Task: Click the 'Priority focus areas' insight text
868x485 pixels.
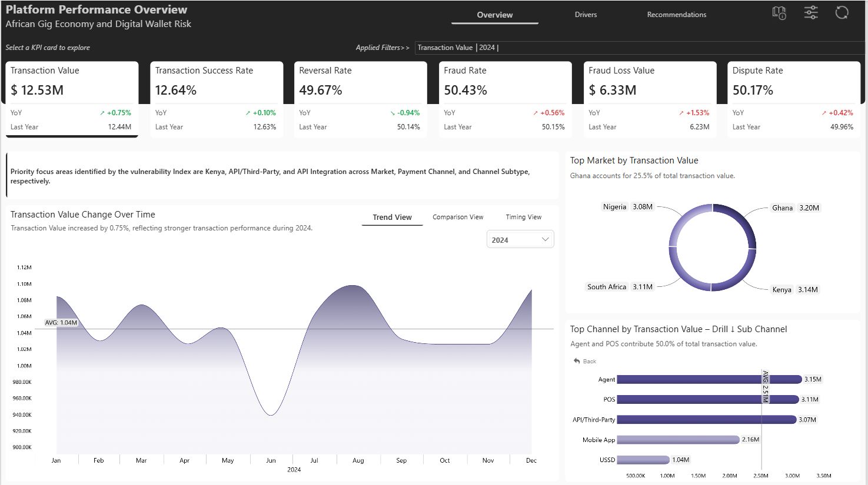Action: tap(270, 176)
